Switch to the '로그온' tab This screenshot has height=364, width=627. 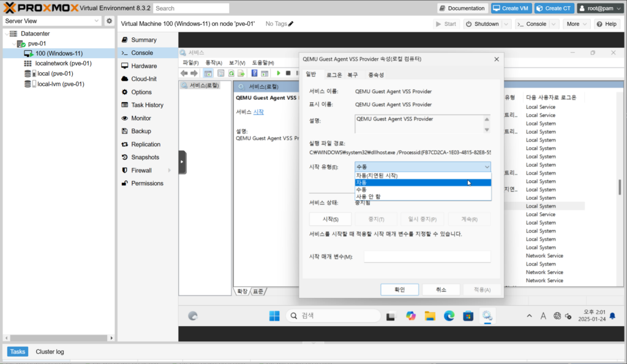(x=334, y=75)
